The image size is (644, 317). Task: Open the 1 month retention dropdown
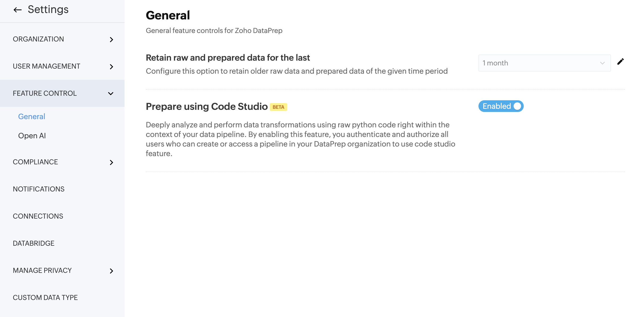point(544,63)
